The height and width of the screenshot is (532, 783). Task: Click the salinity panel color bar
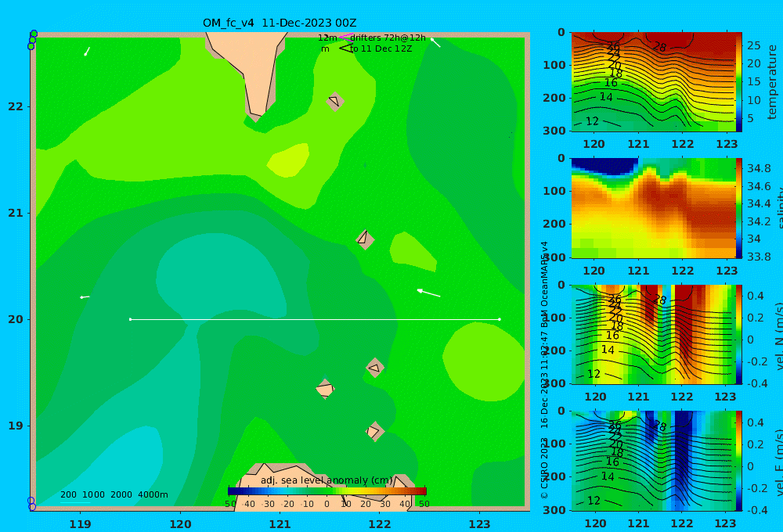pos(739,208)
